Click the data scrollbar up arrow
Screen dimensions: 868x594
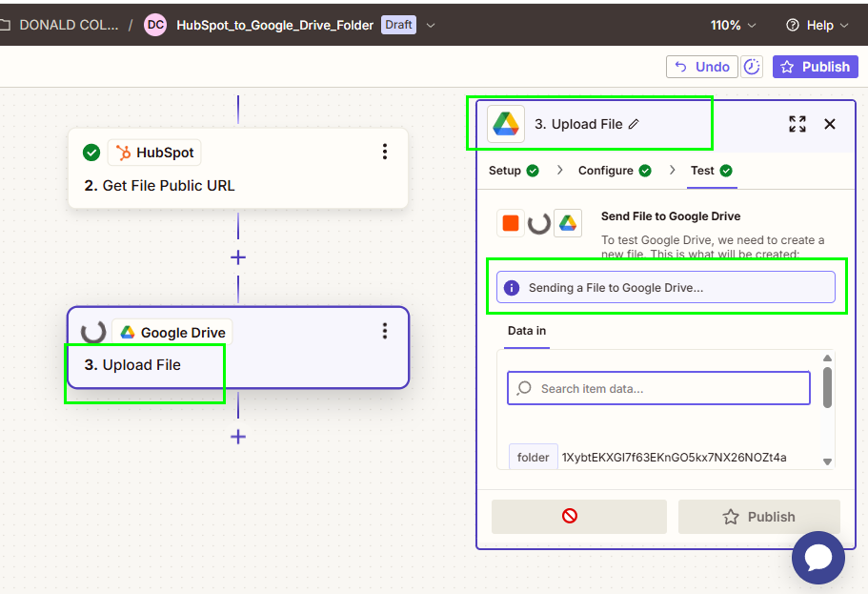point(827,358)
